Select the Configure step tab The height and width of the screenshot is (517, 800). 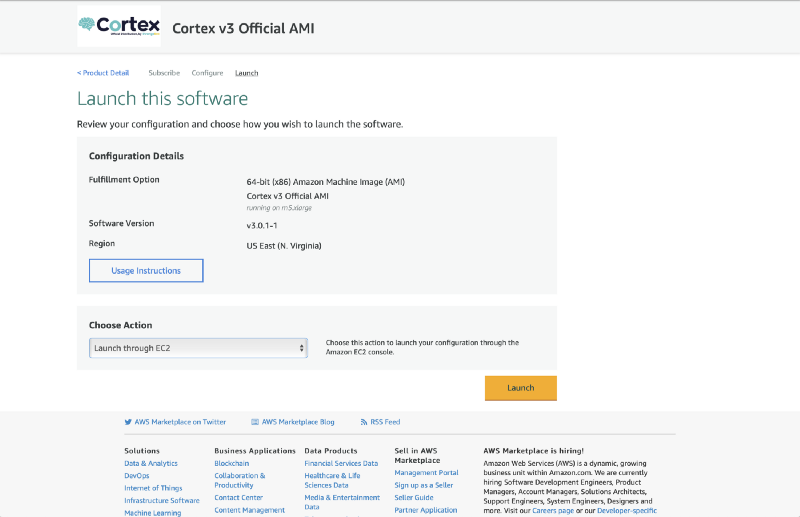207,73
